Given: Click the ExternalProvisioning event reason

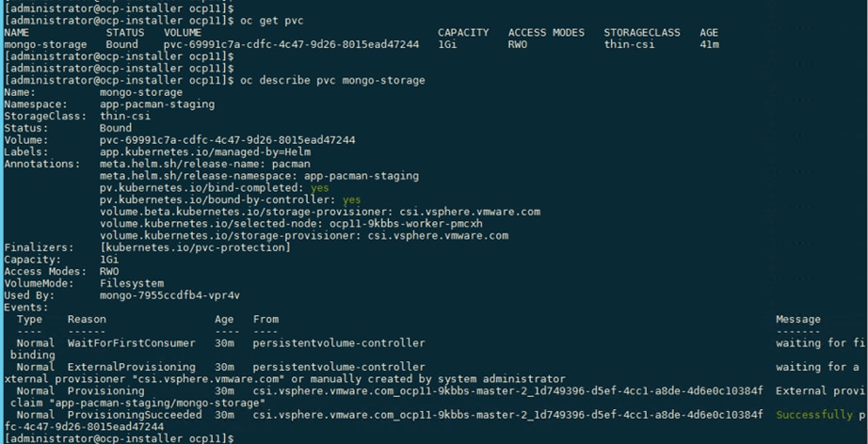Looking at the screenshot, I should point(131,367).
